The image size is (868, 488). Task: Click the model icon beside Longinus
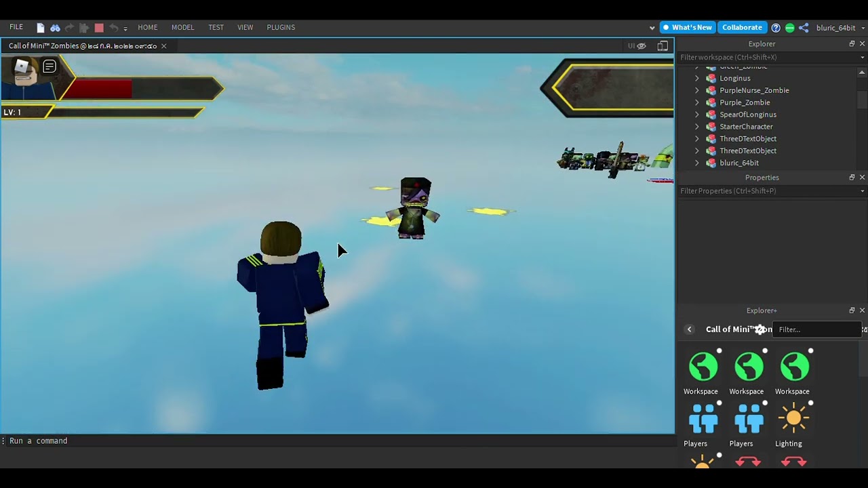tap(711, 79)
